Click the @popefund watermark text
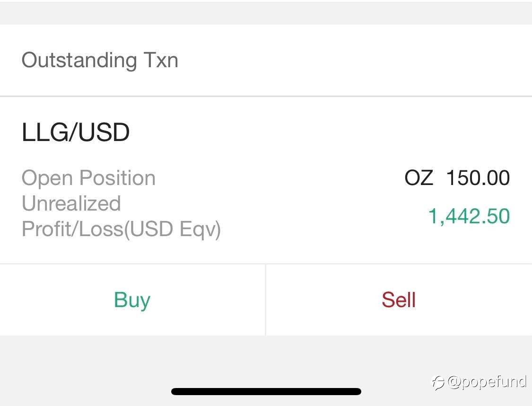This screenshot has width=532, height=406. [487, 382]
